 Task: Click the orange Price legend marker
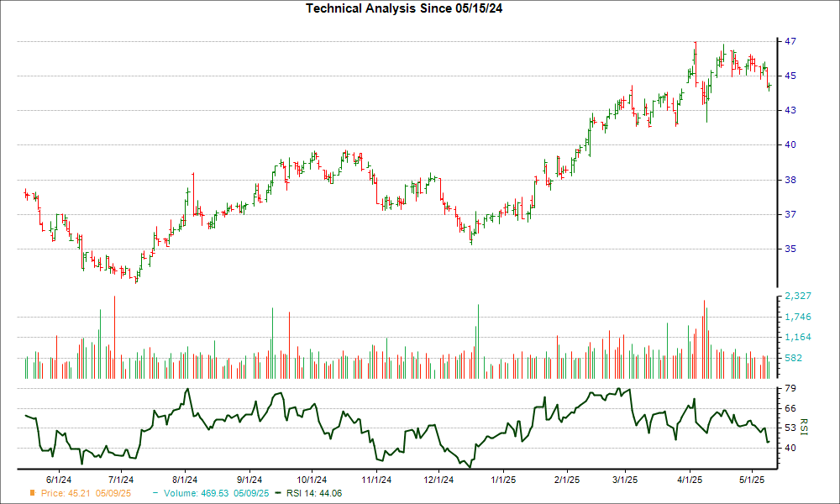[x=33, y=493]
